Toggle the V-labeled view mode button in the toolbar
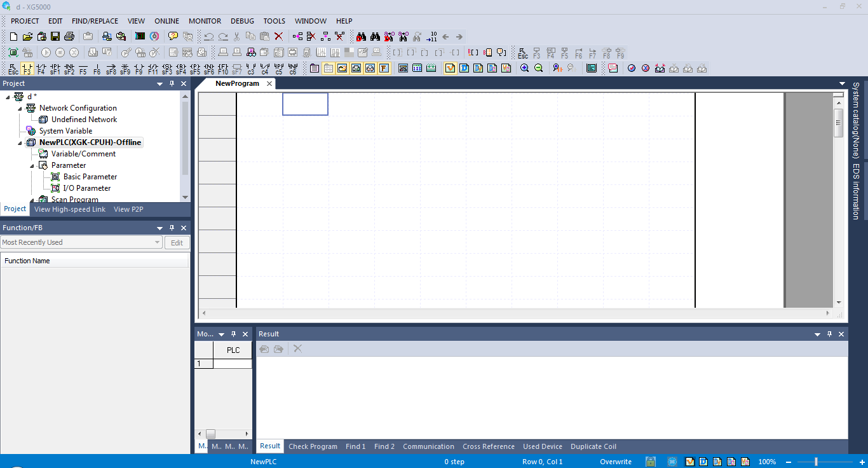This screenshot has height=468, width=868. click(450, 68)
